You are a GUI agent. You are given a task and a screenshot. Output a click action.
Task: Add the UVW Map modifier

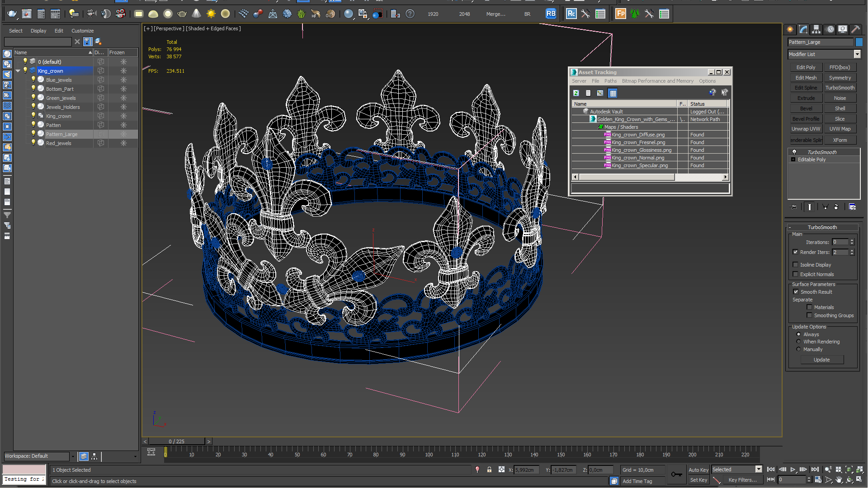pos(840,129)
